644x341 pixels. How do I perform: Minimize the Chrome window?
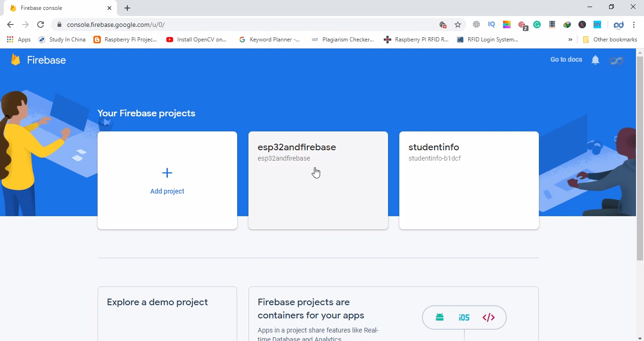pos(590,7)
